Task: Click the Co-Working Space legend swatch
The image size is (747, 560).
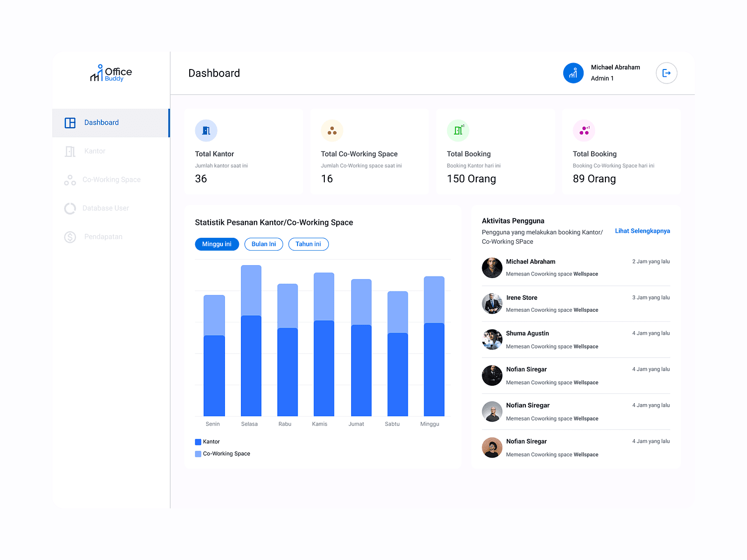Action: click(198, 454)
